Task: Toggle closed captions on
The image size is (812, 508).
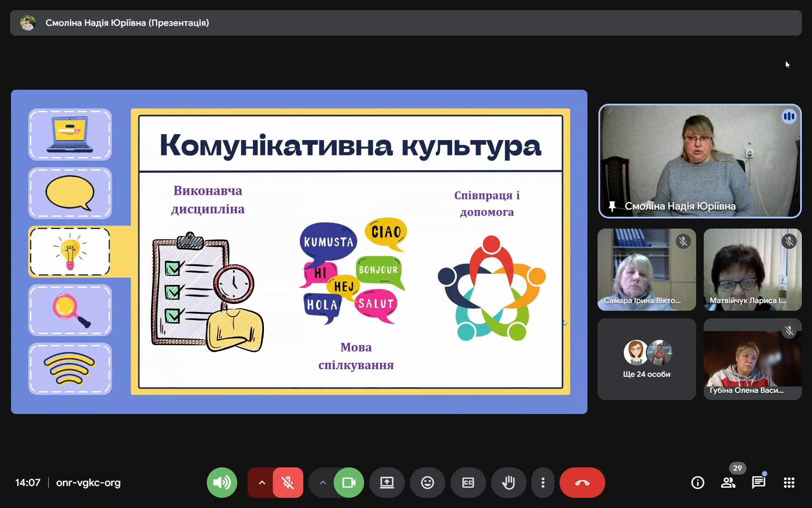Action: pyautogui.click(x=468, y=483)
